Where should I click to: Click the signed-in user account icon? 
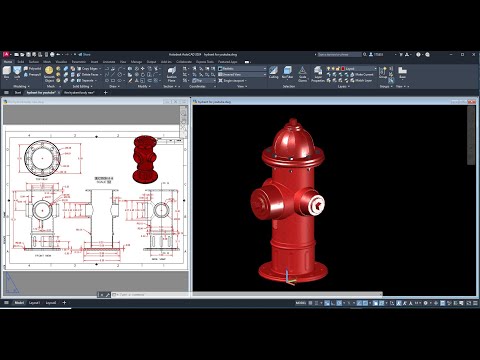[371, 54]
